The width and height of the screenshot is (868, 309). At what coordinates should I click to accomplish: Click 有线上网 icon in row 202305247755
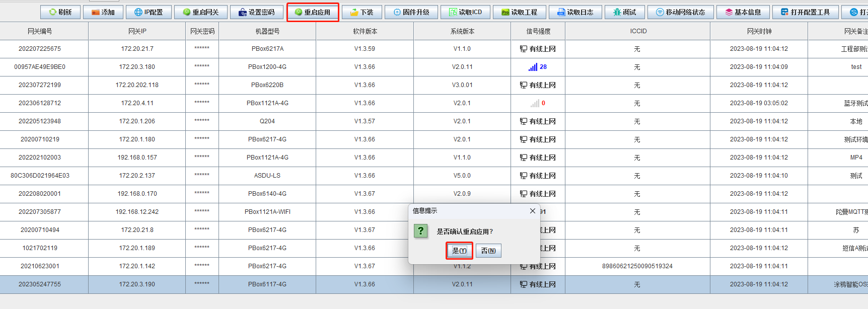pyautogui.click(x=524, y=284)
